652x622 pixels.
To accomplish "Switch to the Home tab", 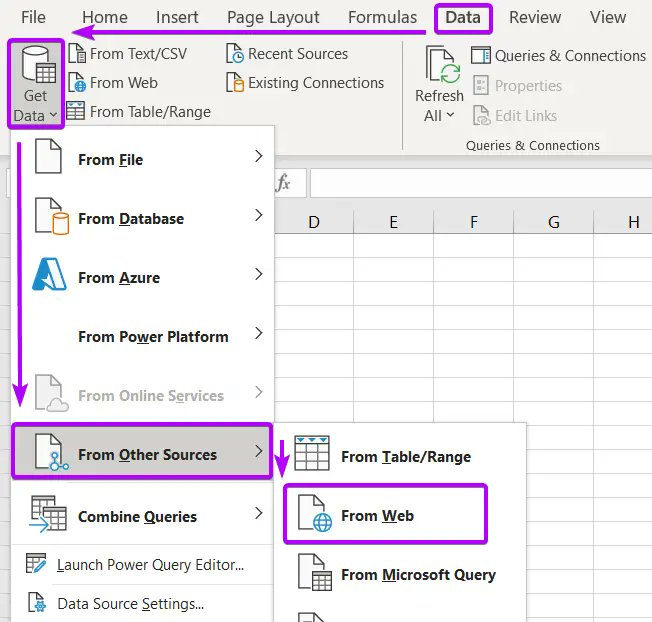I will pyautogui.click(x=105, y=17).
